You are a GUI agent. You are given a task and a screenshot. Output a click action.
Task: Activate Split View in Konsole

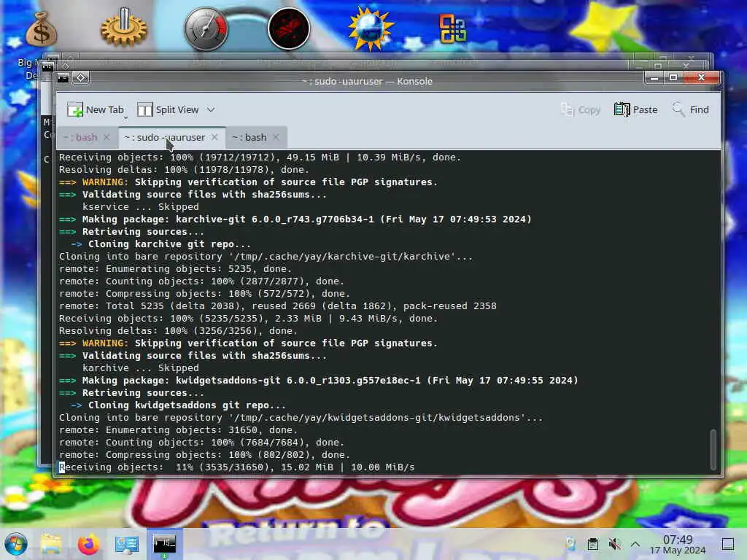pyautogui.click(x=168, y=109)
